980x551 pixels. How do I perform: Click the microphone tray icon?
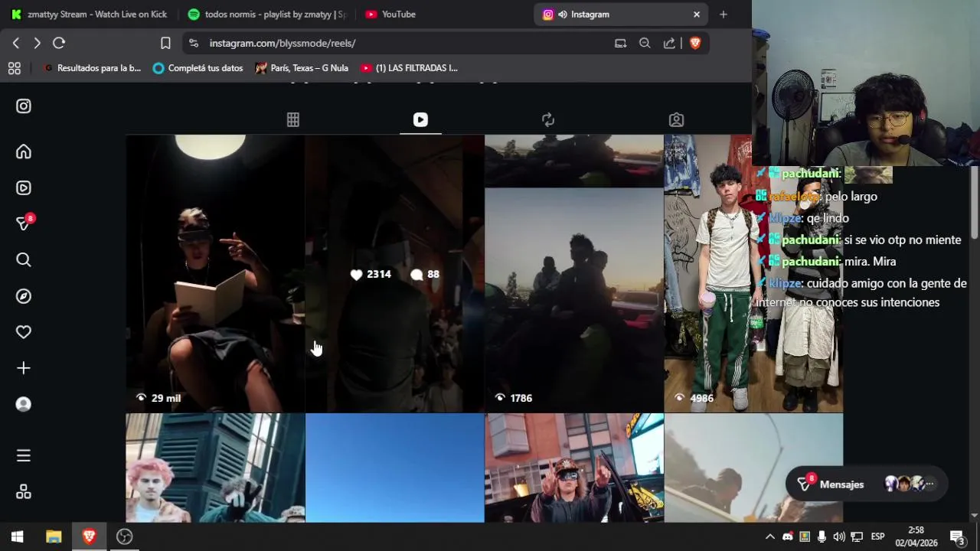822,536
